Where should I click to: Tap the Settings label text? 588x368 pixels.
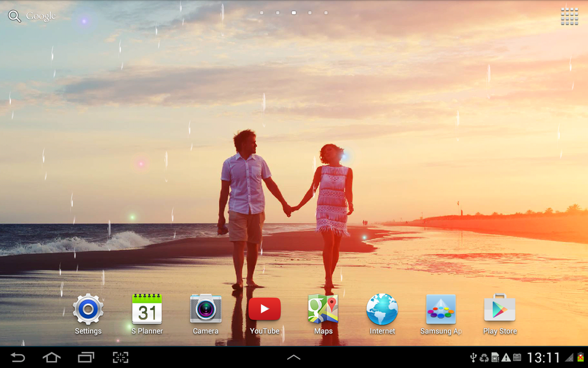pos(88,331)
